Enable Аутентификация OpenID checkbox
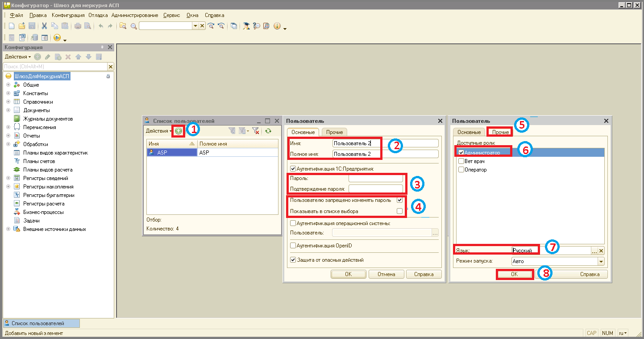 coord(293,246)
